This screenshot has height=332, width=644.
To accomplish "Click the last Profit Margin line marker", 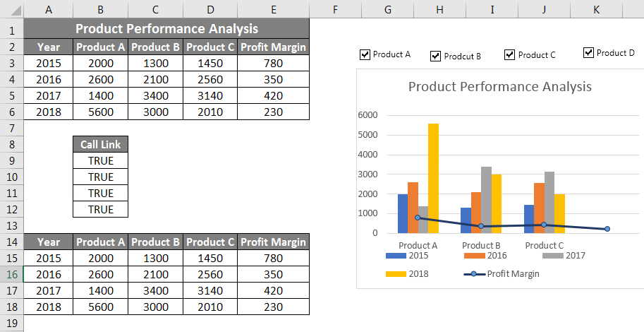I will [x=607, y=229].
